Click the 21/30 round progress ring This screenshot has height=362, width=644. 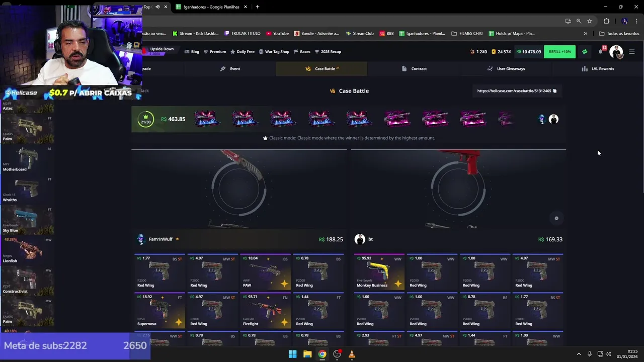(146, 119)
